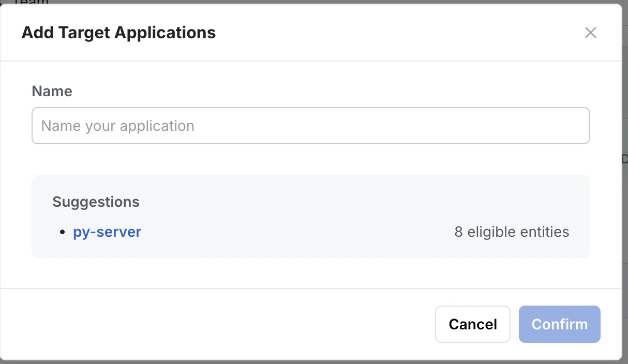Click the partially hidden 'Team' text behind dialog
This screenshot has width=628, height=364.
pyautogui.click(x=31, y=2)
